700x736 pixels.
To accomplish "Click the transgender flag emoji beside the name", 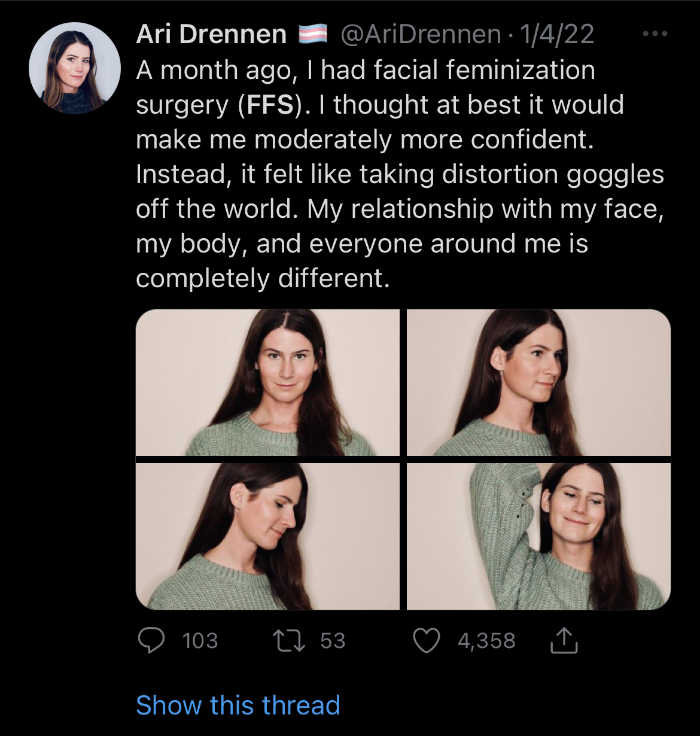I will click(x=313, y=34).
